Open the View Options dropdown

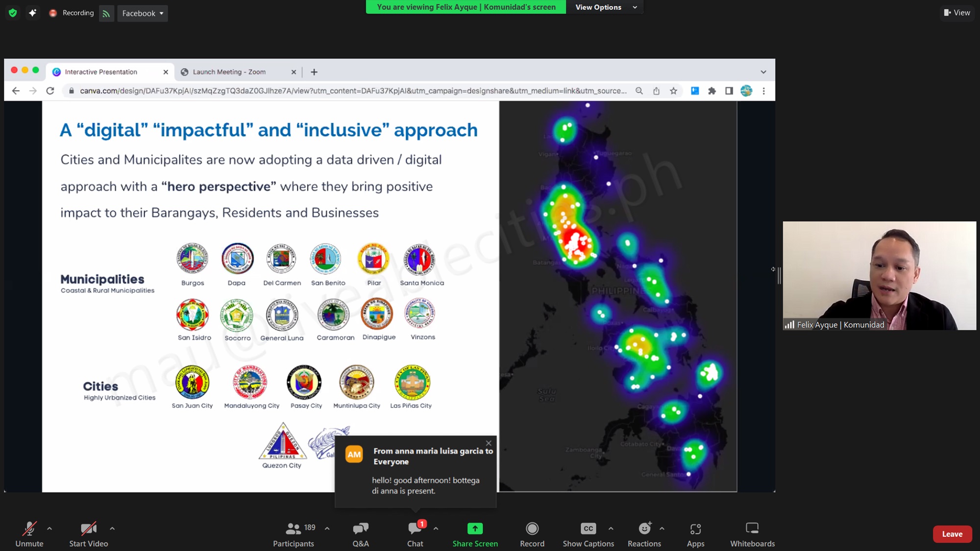[x=606, y=7]
